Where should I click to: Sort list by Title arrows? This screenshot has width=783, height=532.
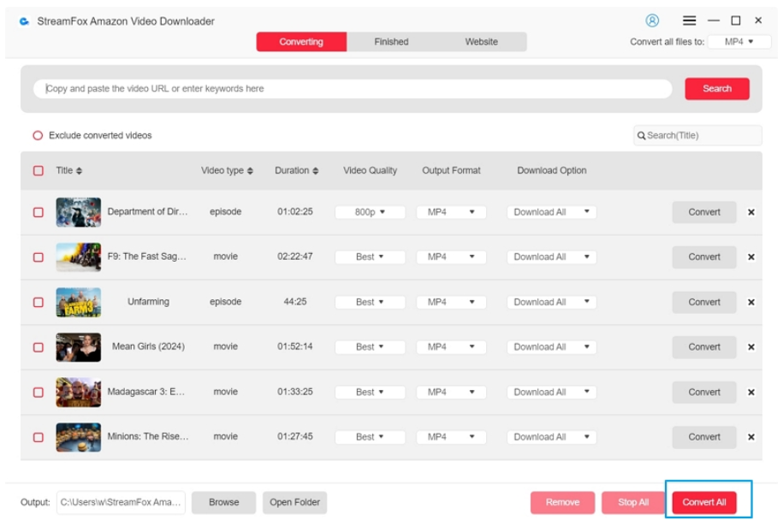[x=79, y=171]
